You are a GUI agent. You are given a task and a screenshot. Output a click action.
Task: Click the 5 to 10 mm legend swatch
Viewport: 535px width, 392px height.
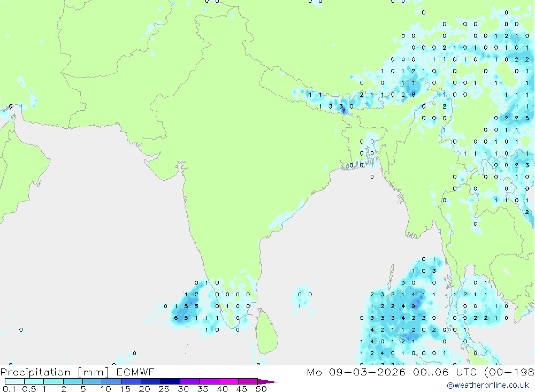[93, 381]
